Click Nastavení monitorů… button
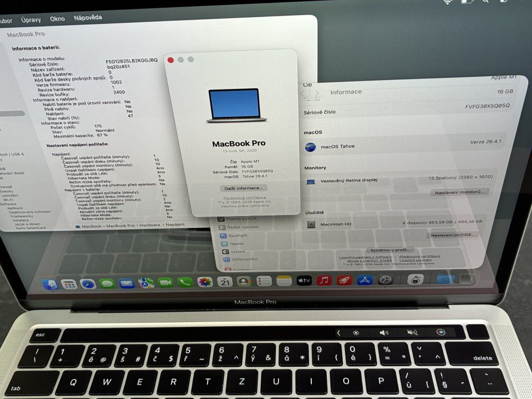 [x=459, y=192]
